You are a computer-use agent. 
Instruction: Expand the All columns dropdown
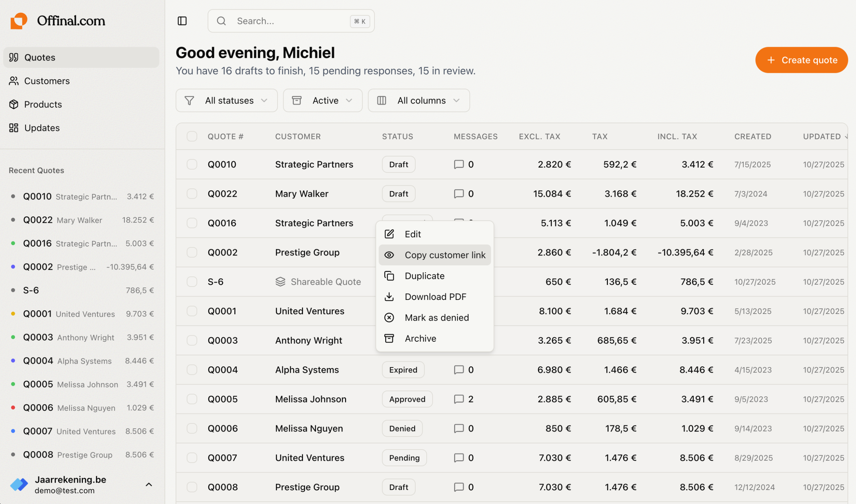point(419,101)
